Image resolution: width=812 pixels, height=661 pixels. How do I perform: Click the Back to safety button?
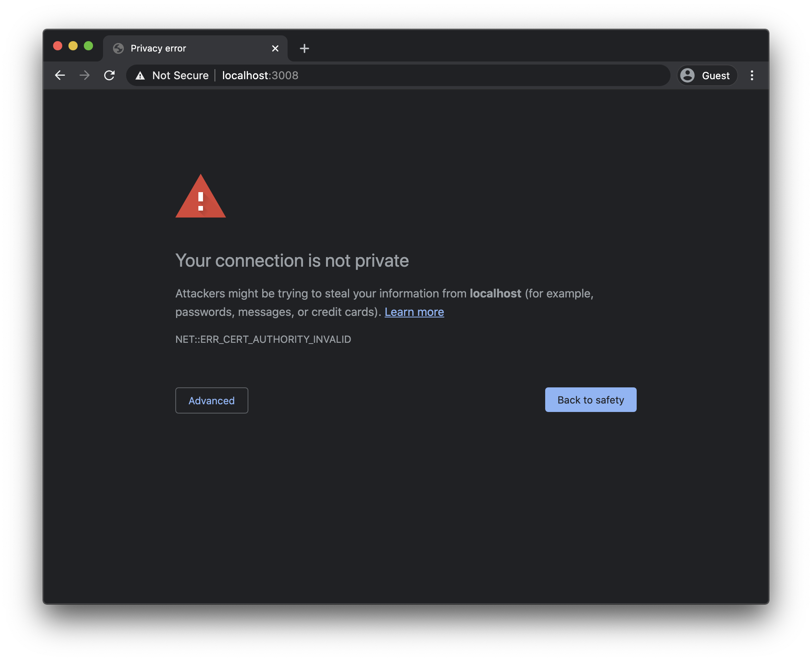(x=591, y=400)
